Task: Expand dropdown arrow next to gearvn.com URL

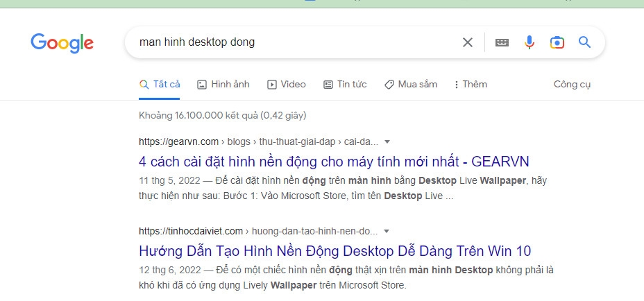Action: pos(387,142)
